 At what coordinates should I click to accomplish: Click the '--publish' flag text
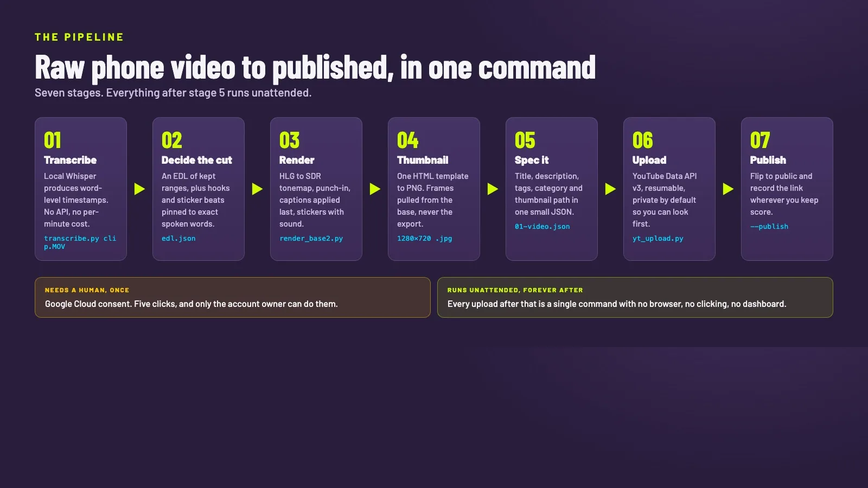click(769, 227)
